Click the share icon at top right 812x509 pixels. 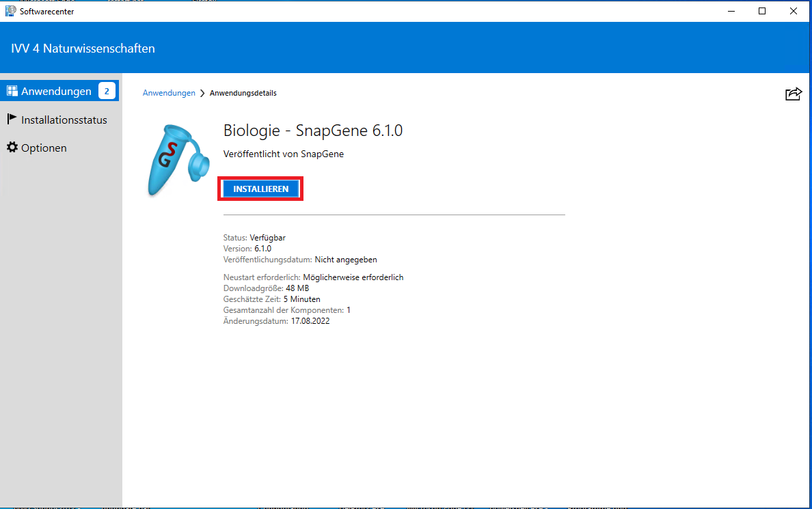pos(793,94)
